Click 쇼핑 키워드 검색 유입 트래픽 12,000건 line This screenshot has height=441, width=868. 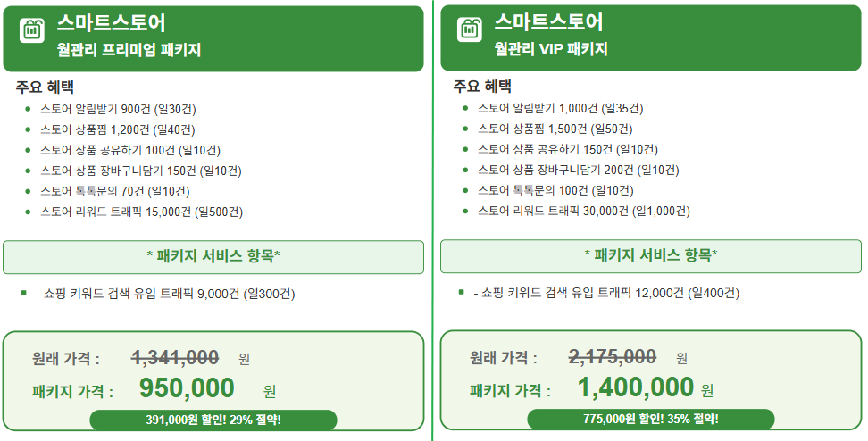point(606,293)
